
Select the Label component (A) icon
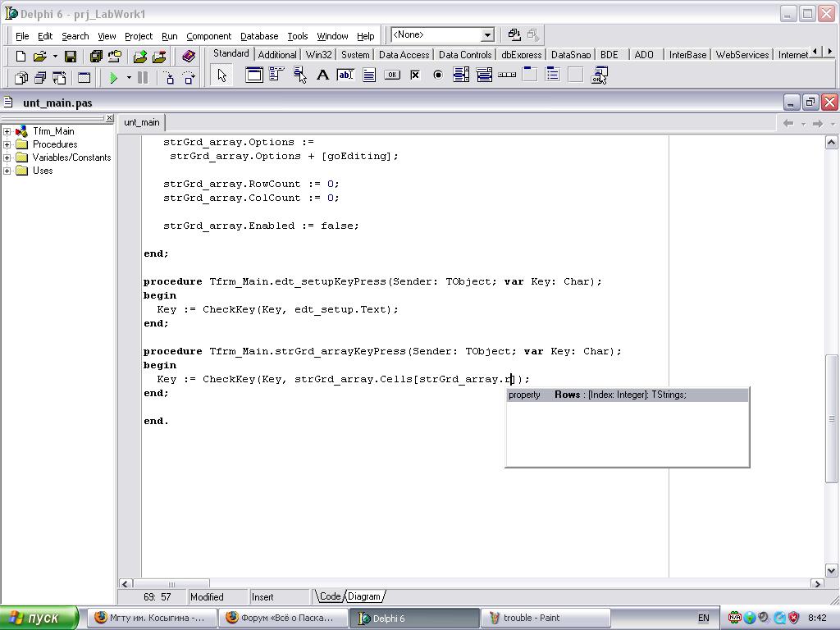coord(322,75)
